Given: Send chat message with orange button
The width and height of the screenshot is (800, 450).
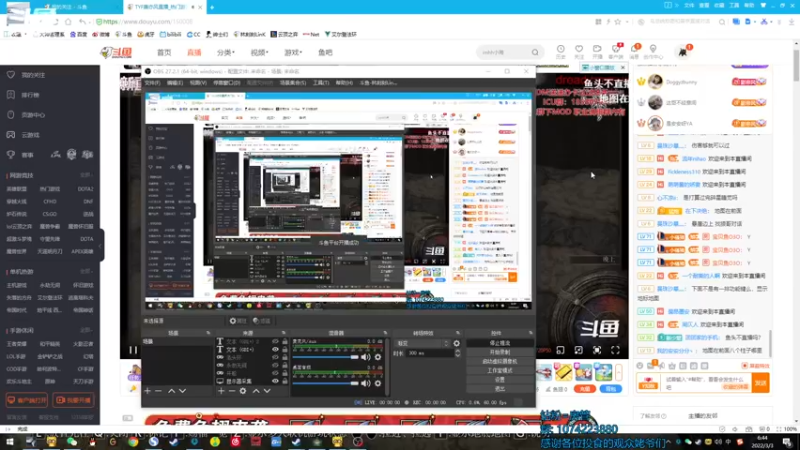Looking at the screenshot, I should [x=761, y=383].
